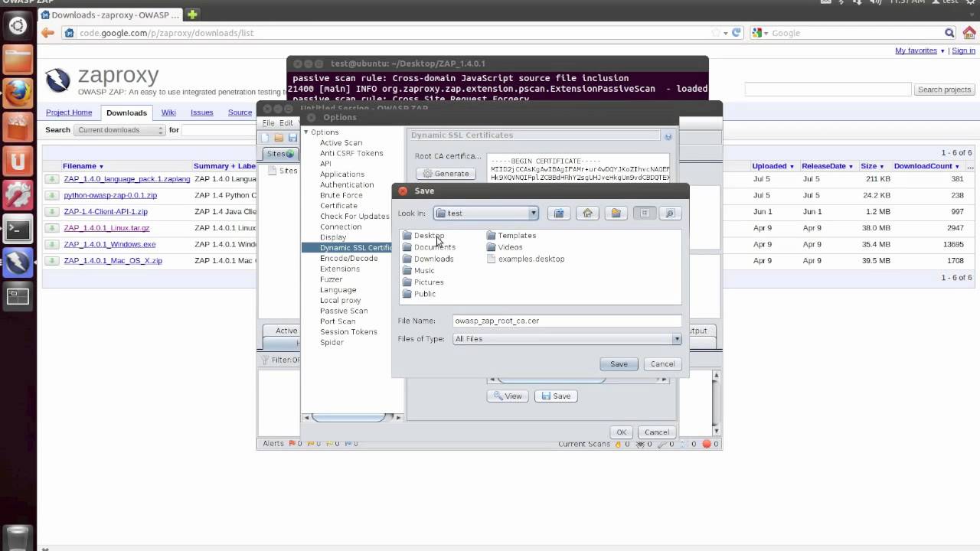Viewport: 980px width, 551px height.
Task: Select the Downloads folder in file list
Action: [428, 259]
